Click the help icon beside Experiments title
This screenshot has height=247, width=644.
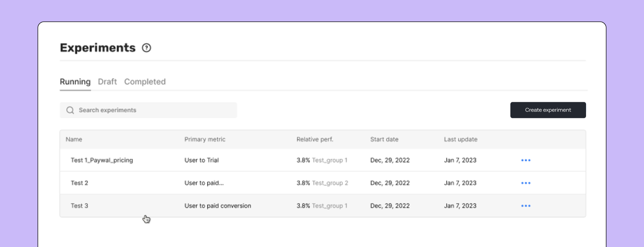[x=147, y=48]
